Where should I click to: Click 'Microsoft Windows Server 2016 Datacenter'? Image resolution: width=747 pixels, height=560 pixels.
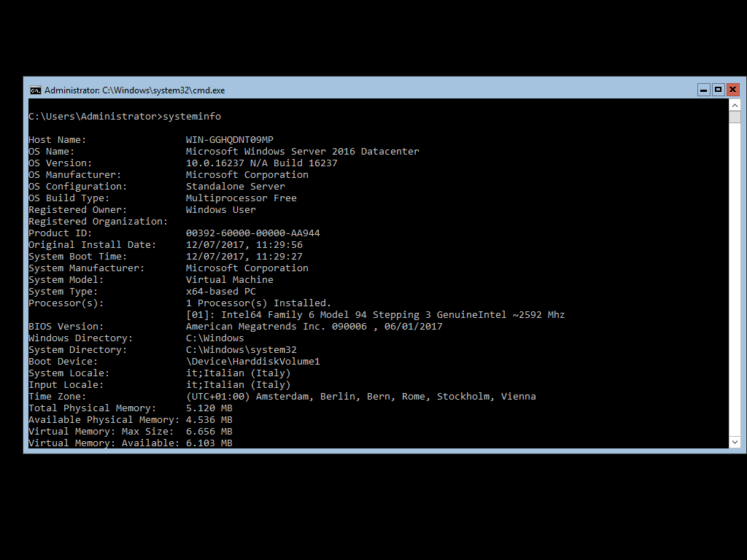point(303,152)
